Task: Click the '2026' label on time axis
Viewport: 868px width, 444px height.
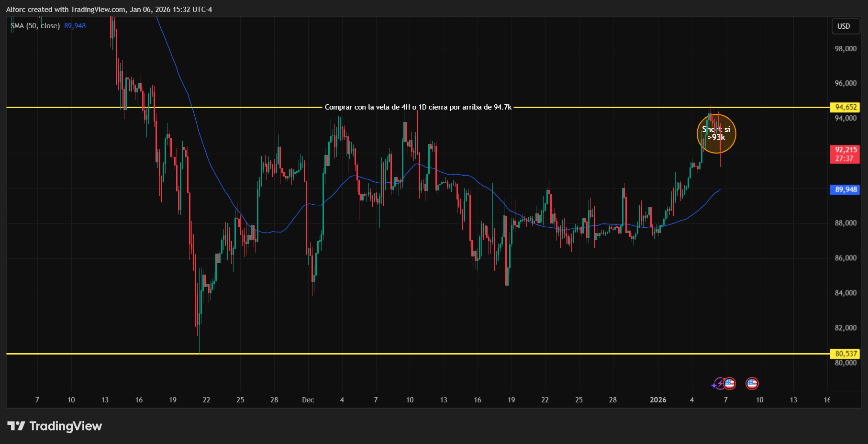Action: [658, 400]
